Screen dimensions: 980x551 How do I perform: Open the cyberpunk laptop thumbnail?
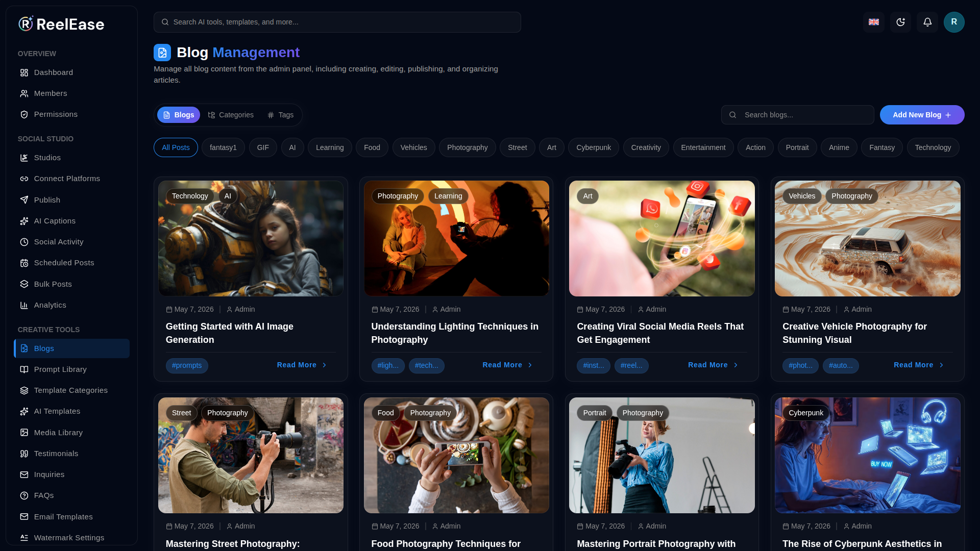(867, 455)
